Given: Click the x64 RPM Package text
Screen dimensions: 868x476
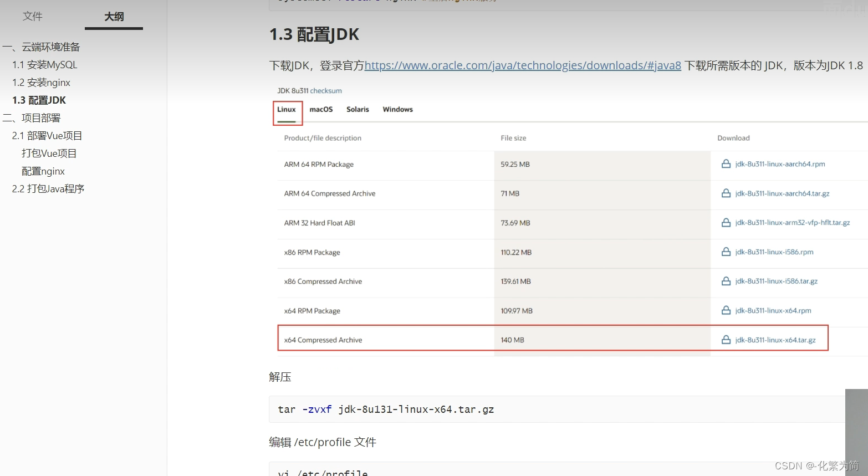Looking at the screenshot, I should pyautogui.click(x=312, y=311).
